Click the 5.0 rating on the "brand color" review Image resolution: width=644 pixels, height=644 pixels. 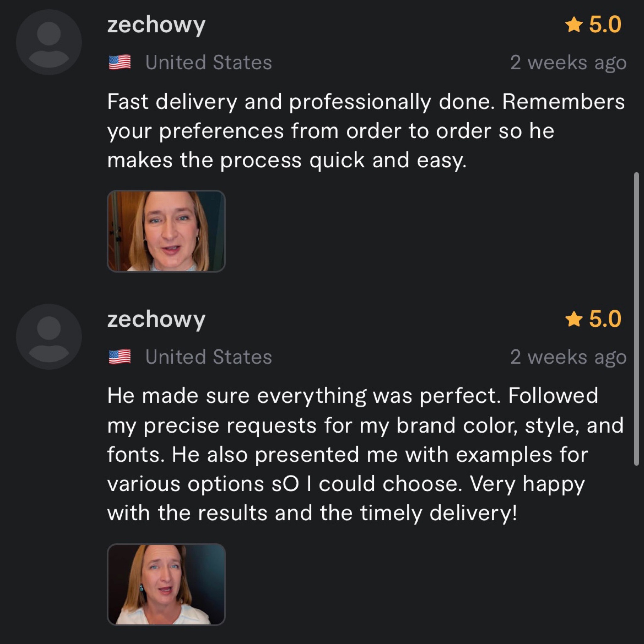point(605,319)
